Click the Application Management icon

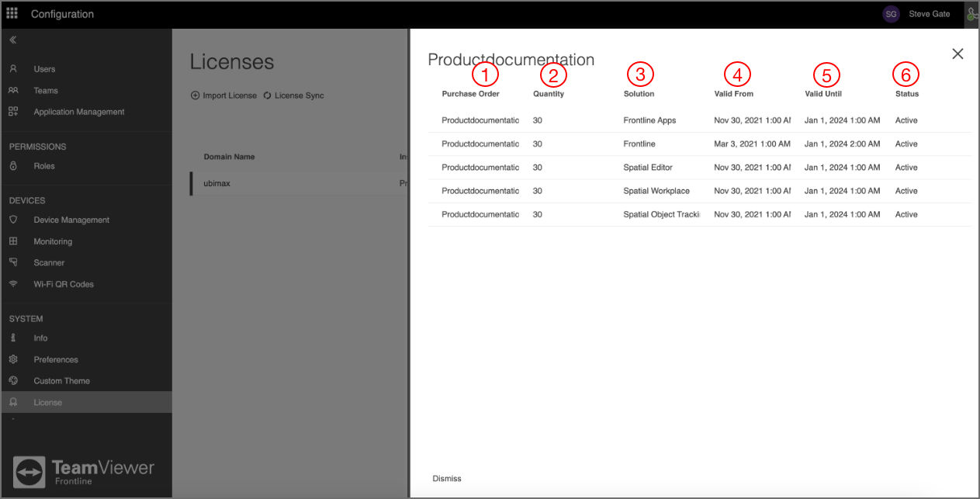pos(13,112)
